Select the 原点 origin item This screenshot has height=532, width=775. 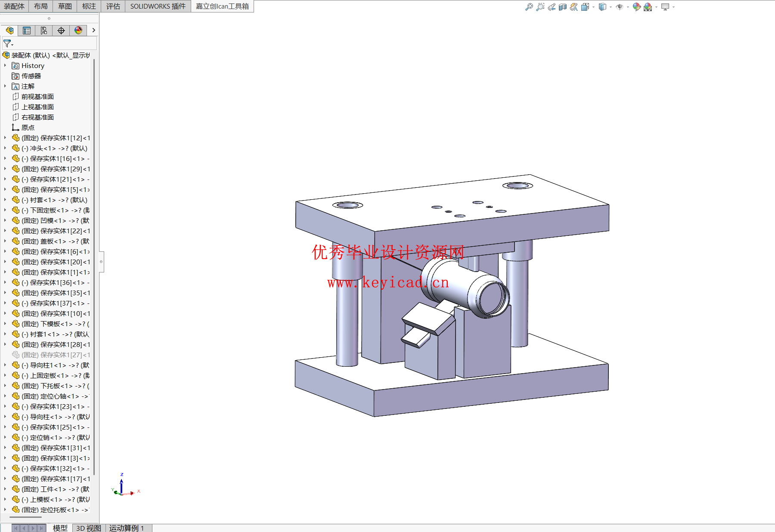tap(28, 127)
